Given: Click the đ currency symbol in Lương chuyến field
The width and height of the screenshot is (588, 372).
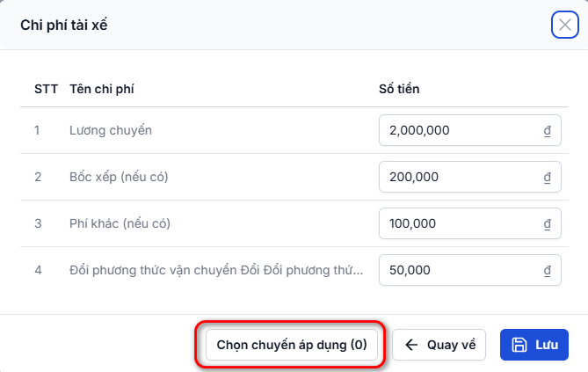Looking at the screenshot, I should (x=547, y=131).
